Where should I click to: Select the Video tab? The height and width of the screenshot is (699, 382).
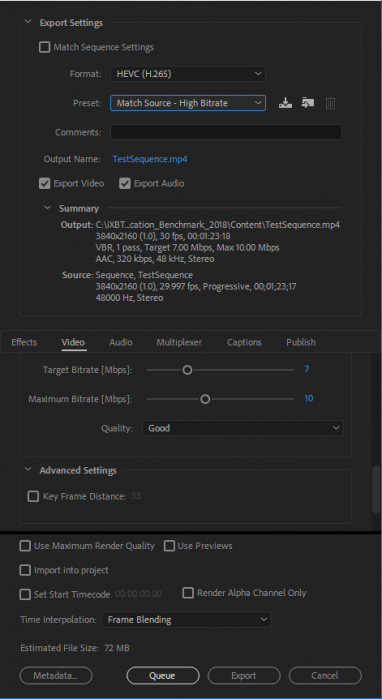(73, 342)
